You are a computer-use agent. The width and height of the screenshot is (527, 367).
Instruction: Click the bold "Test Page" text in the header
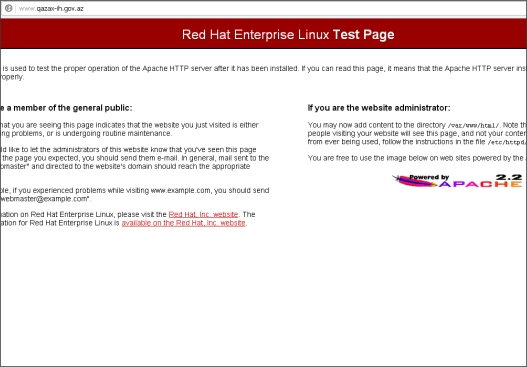coord(364,35)
